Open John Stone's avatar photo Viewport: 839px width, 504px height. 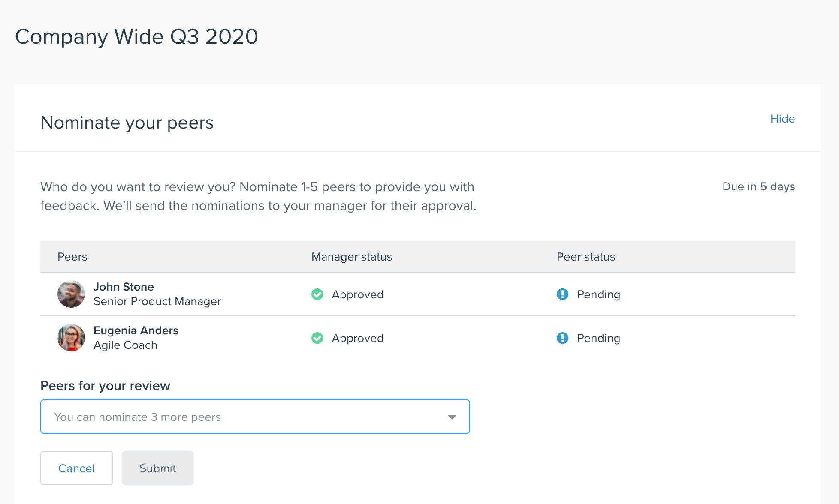[x=71, y=294]
